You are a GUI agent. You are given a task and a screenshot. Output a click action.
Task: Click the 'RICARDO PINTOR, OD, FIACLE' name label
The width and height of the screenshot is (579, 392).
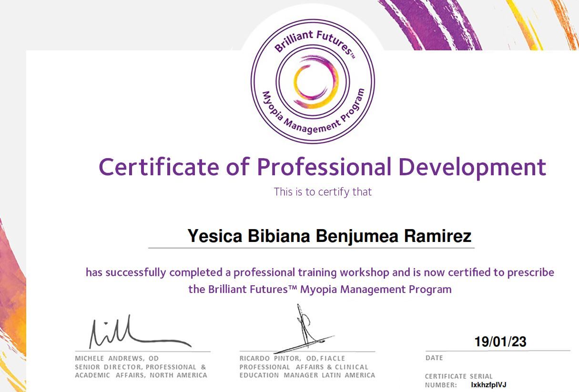[292, 358]
